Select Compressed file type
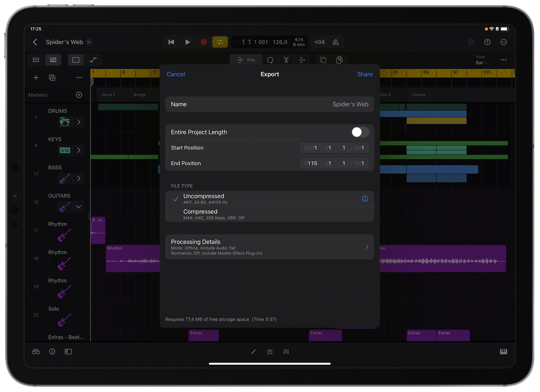Viewport: 540px width, 392px height. (x=270, y=214)
